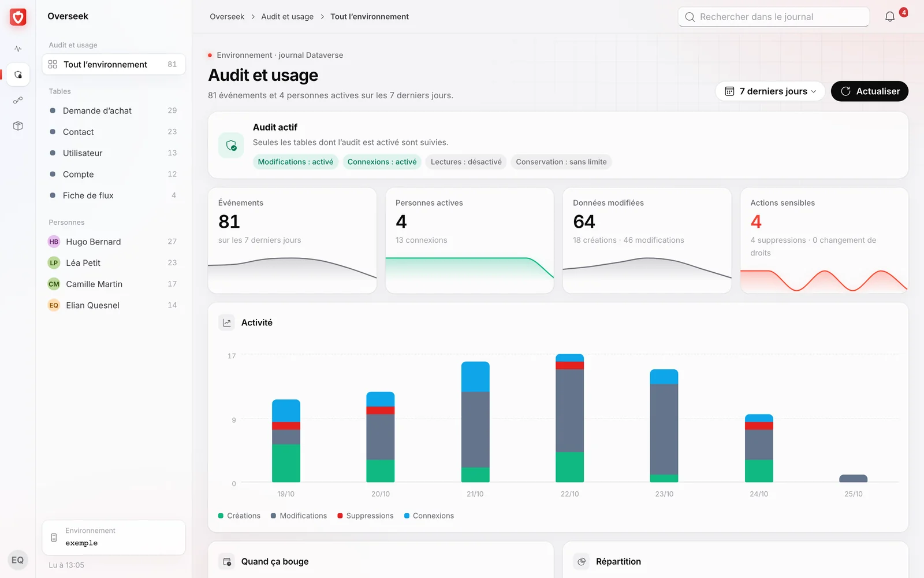
Task: Toggle the Modifications legend entry
Action: point(299,516)
